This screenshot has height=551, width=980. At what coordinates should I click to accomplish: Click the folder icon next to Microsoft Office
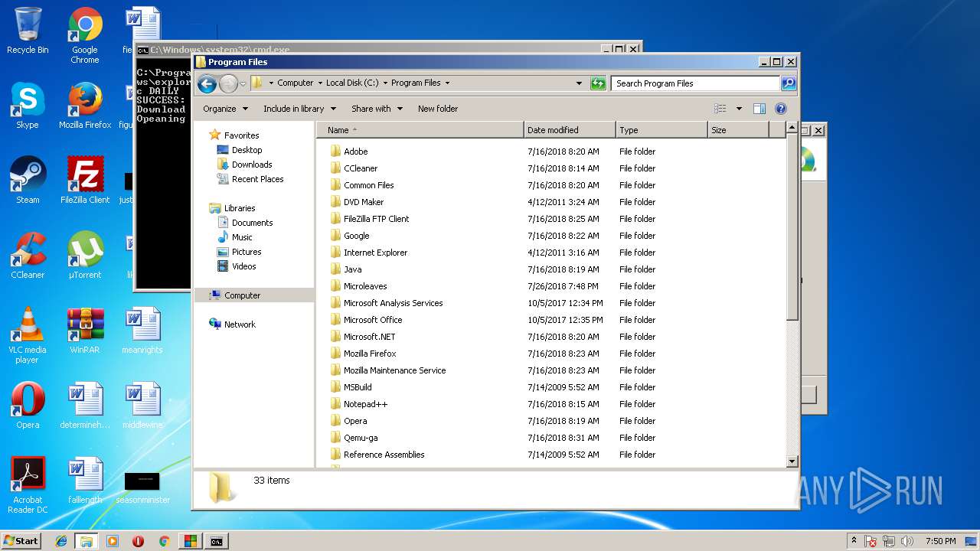point(335,320)
